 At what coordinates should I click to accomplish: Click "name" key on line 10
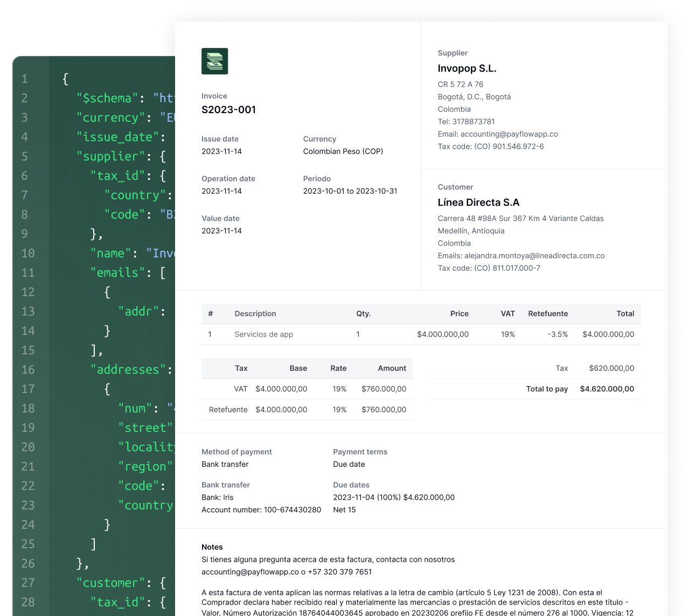pyautogui.click(x=111, y=253)
